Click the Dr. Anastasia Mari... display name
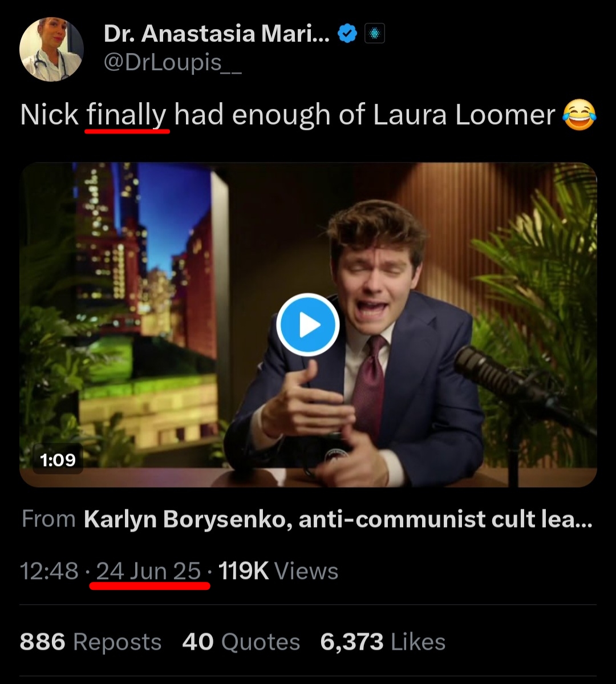 point(217,33)
